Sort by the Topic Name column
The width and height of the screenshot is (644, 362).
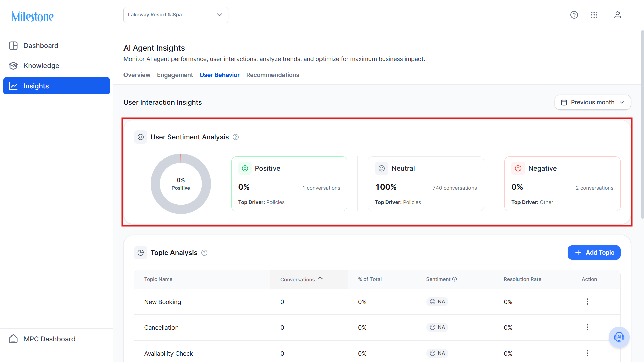[x=158, y=279]
